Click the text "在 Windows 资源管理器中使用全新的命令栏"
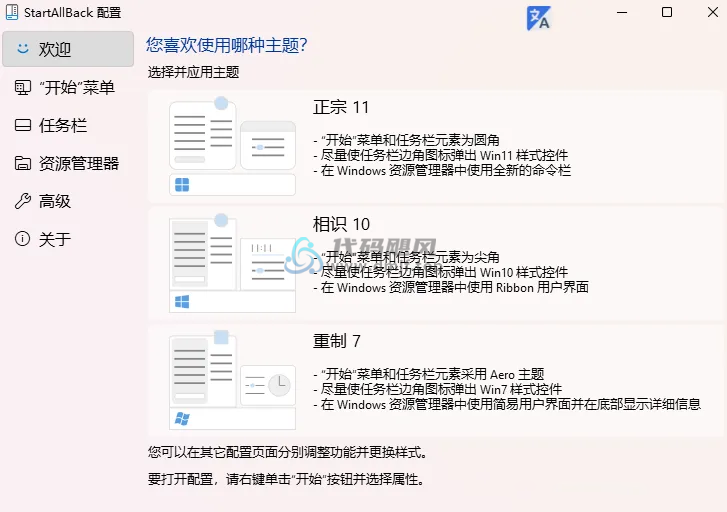Image resolution: width=727 pixels, height=512 pixels. (445, 171)
